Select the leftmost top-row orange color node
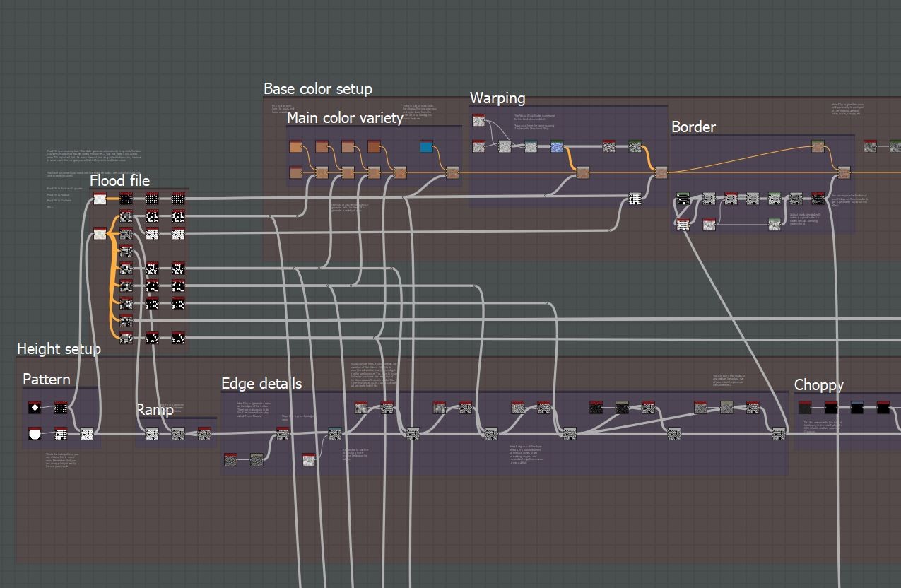Image resolution: width=901 pixels, height=588 pixels. point(296,146)
